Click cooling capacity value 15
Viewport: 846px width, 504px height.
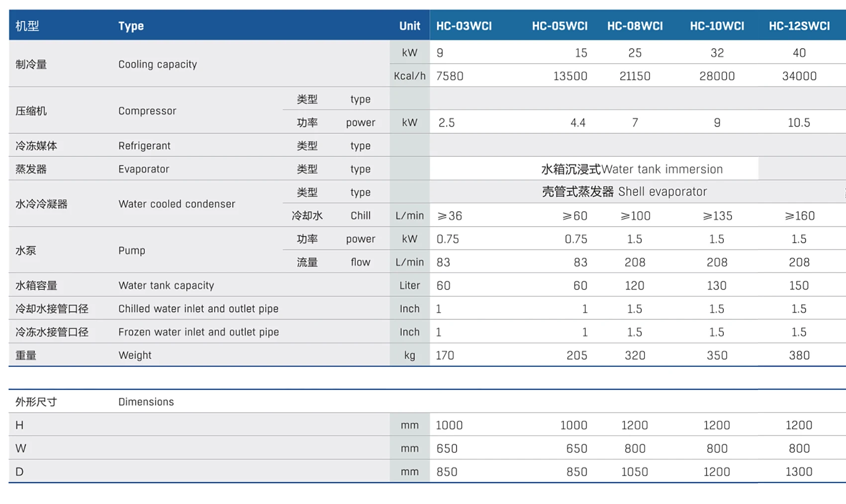click(x=580, y=53)
